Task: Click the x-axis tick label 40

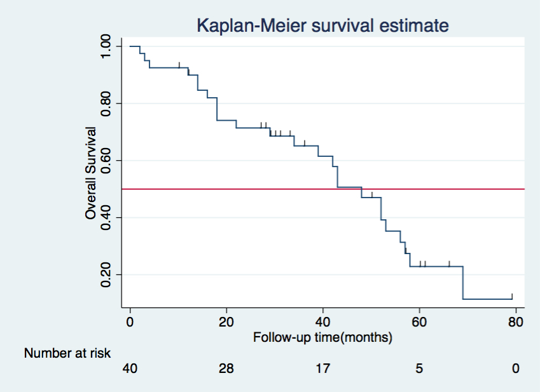Action: [322, 321]
